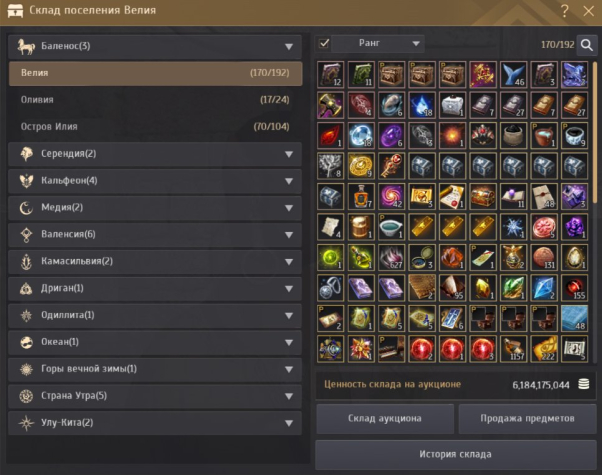Click the ornate key item in fourth row
The height and width of the screenshot is (475, 602).
(x=391, y=166)
